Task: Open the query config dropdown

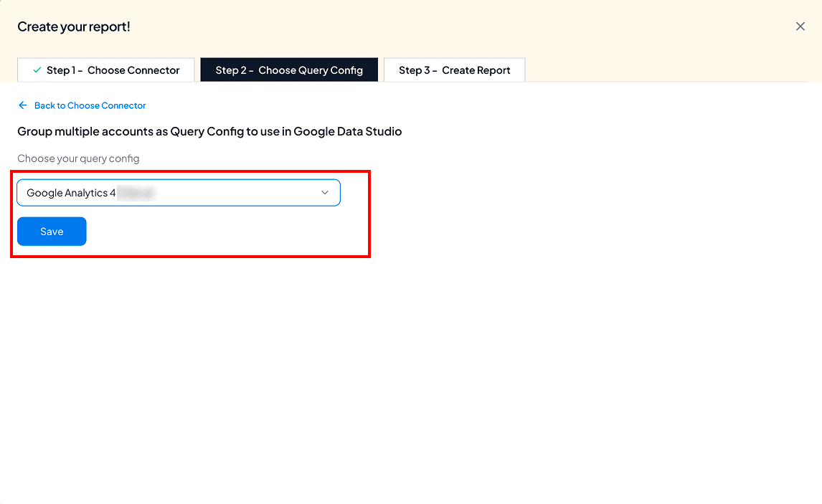Action: pos(179,193)
